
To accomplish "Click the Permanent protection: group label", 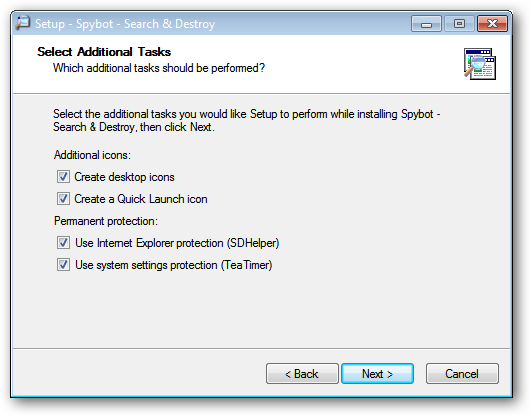I will tap(106, 221).
